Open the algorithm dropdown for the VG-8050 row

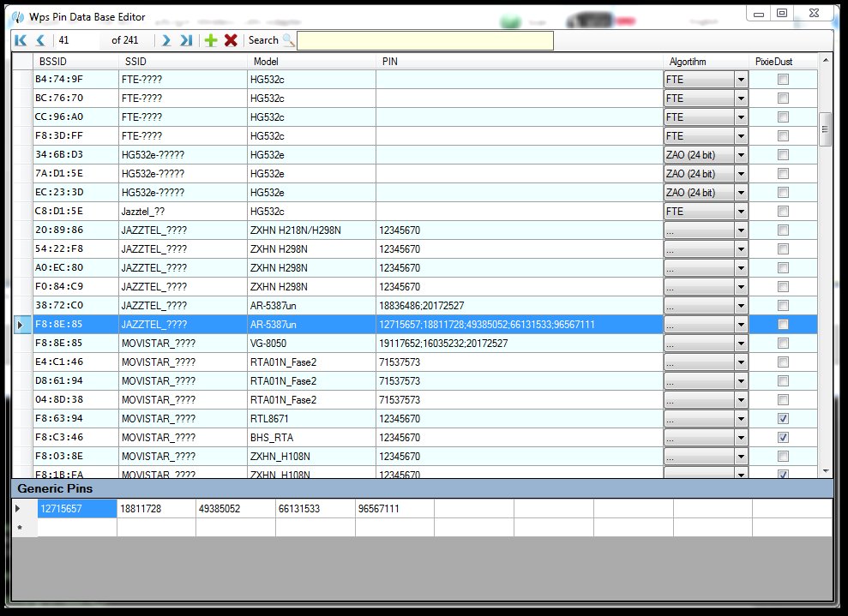(741, 343)
